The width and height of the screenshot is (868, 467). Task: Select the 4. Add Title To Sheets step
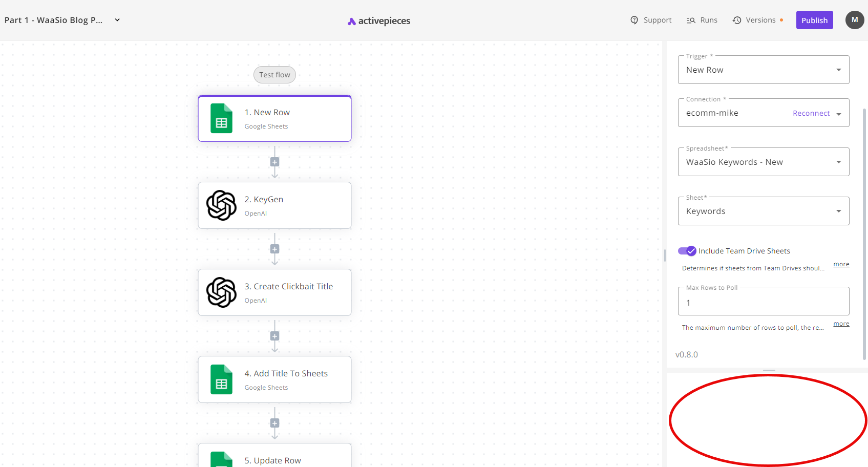pos(274,379)
